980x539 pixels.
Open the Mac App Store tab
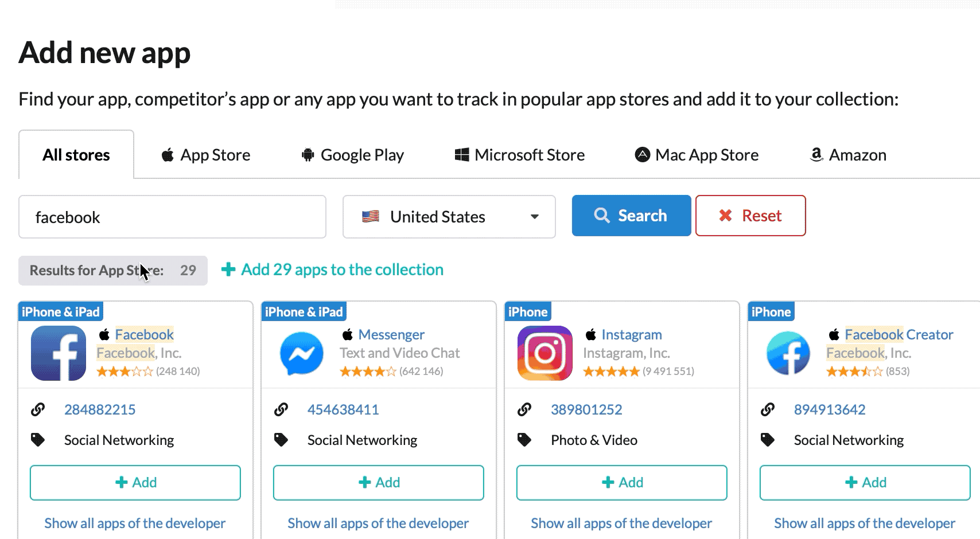(697, 155)
